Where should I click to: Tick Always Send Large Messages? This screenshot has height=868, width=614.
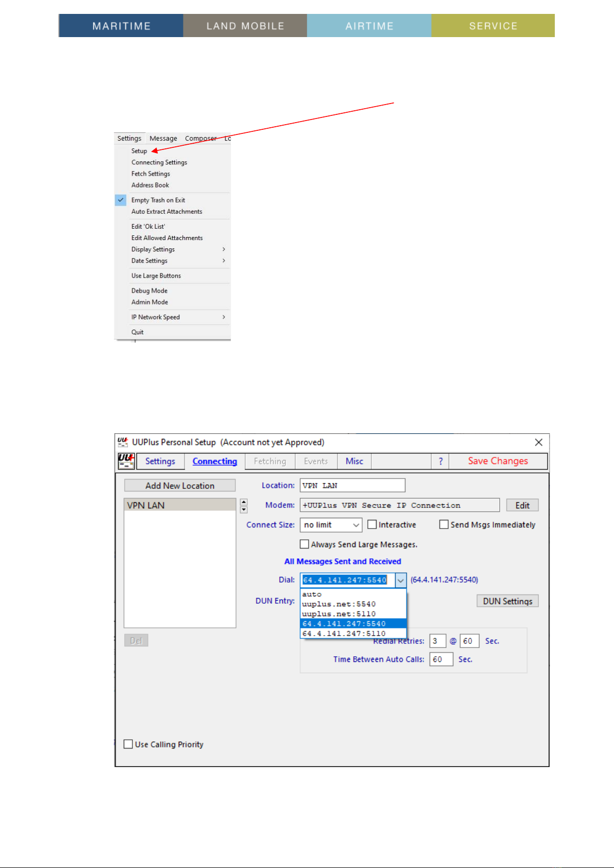[304, 544]
